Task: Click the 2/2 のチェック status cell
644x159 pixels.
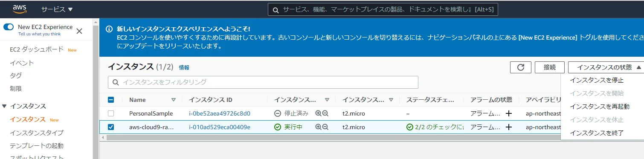Action: [x=435, y=127]
